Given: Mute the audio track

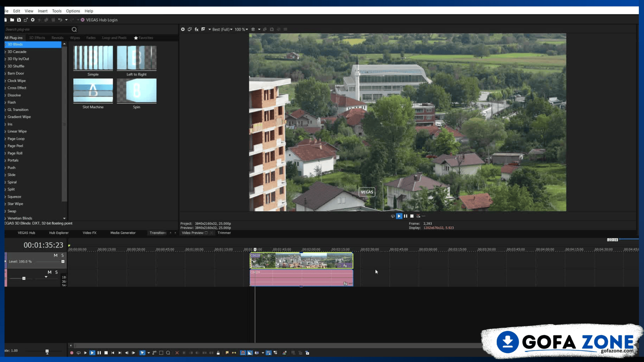Looking at the screenshot, I should coord(50,272).
